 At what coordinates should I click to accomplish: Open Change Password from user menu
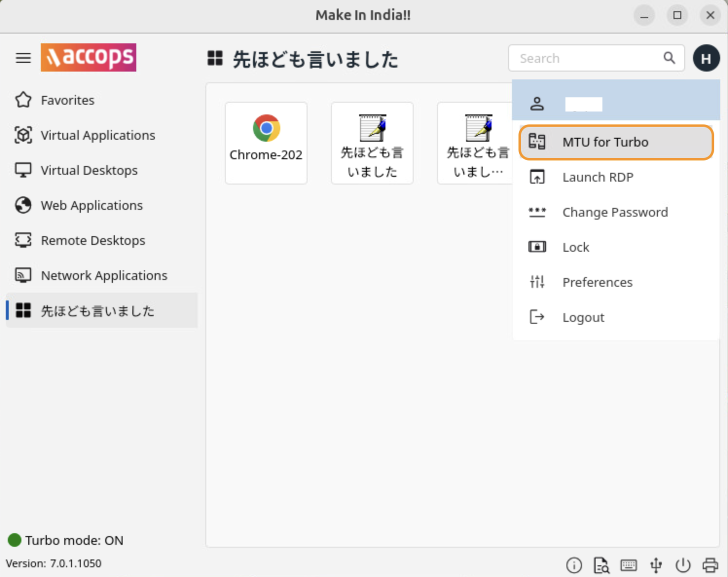(x=616, y=212)
